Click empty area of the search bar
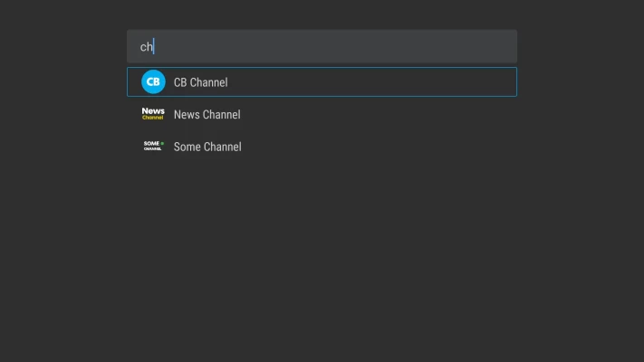 335,46
